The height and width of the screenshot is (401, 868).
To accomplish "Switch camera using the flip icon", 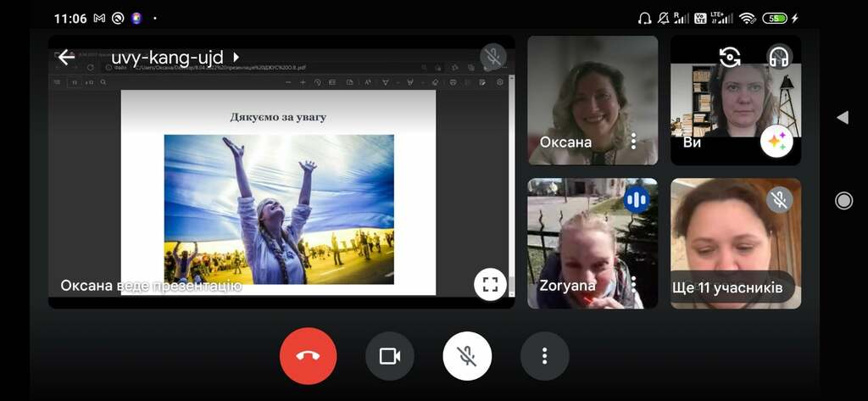I will tap(730, 57).
